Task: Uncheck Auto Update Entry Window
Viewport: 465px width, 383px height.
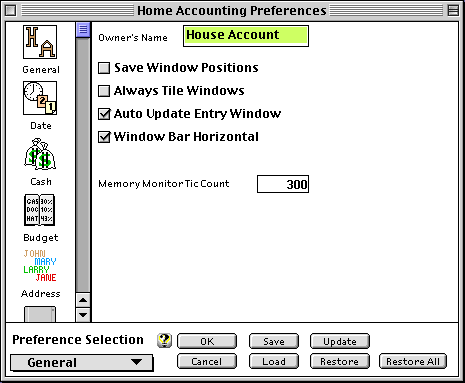Action: click(104, 114)
